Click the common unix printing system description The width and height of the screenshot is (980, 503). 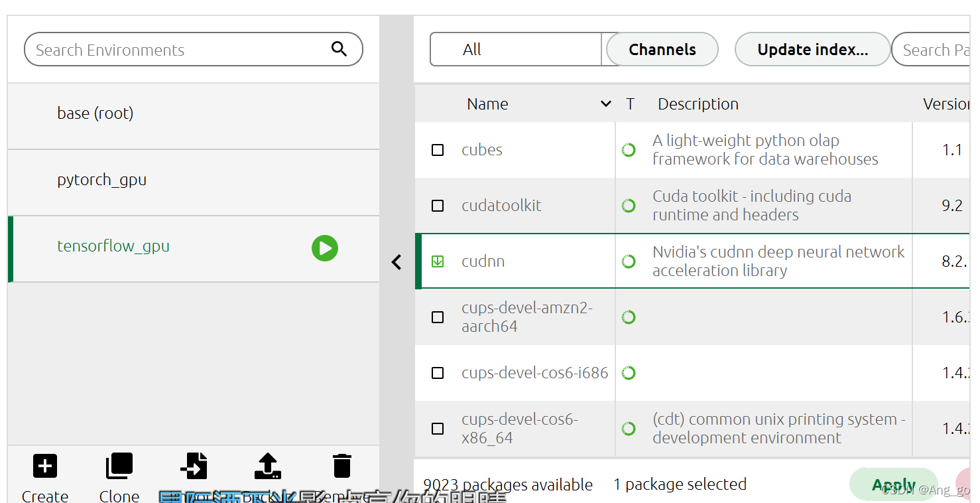tap(779, 429)
